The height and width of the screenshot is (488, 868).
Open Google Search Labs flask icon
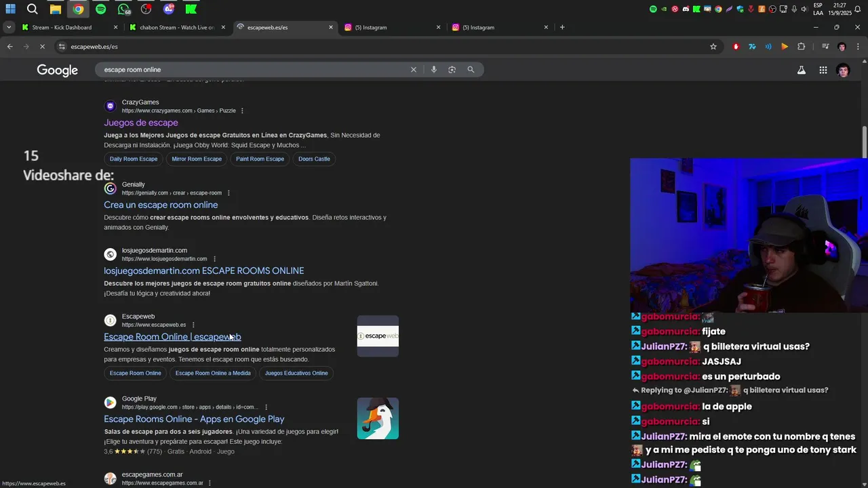(802, 70)
